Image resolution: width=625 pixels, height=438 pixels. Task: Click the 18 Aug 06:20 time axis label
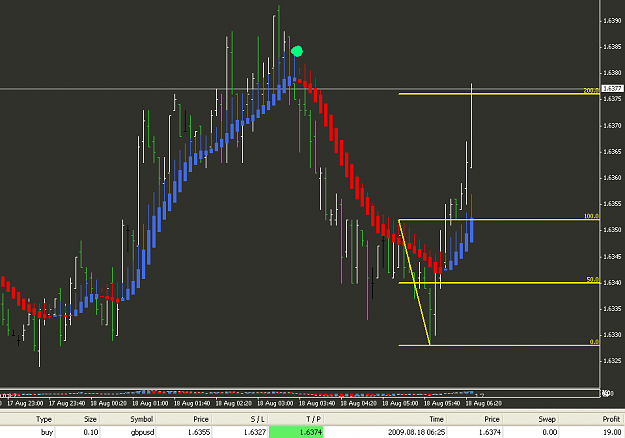point(483,403)
